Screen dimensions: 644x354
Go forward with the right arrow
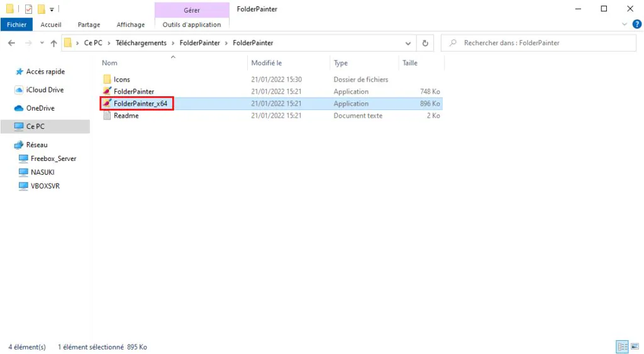pyautogui.click(x=28, y=43)
